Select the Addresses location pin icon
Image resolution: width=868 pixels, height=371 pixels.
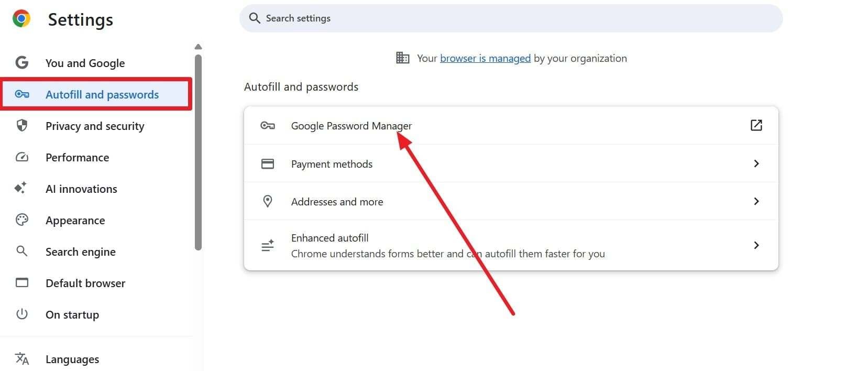point(268,201)
